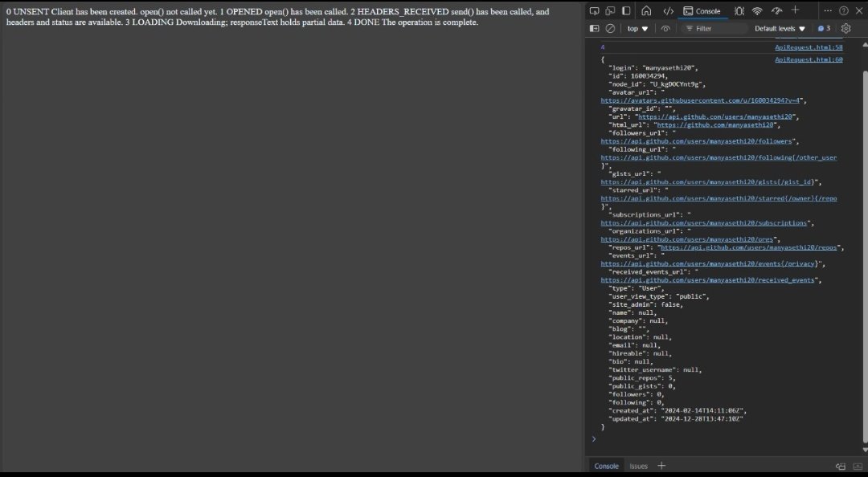Click '4 DONE The operation is complete' text
This screenshot has height=477, width=868.
point(412,22)
